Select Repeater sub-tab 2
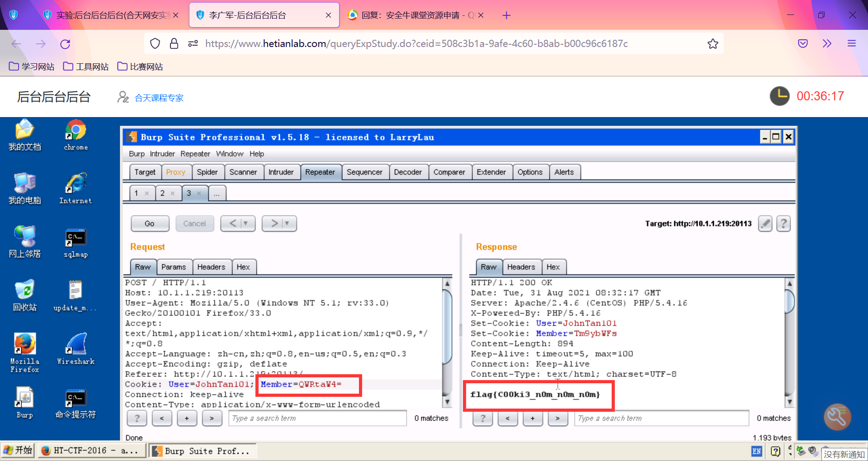The image size is (868, 461). pos(168,193)
